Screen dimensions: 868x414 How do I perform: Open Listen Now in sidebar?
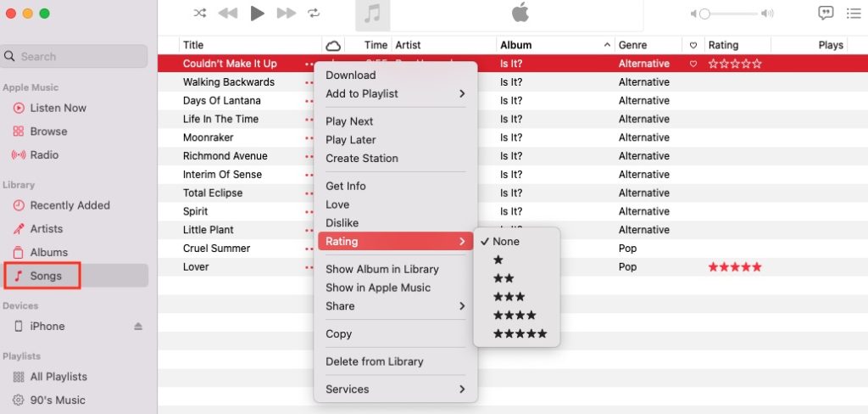(58, 108)
